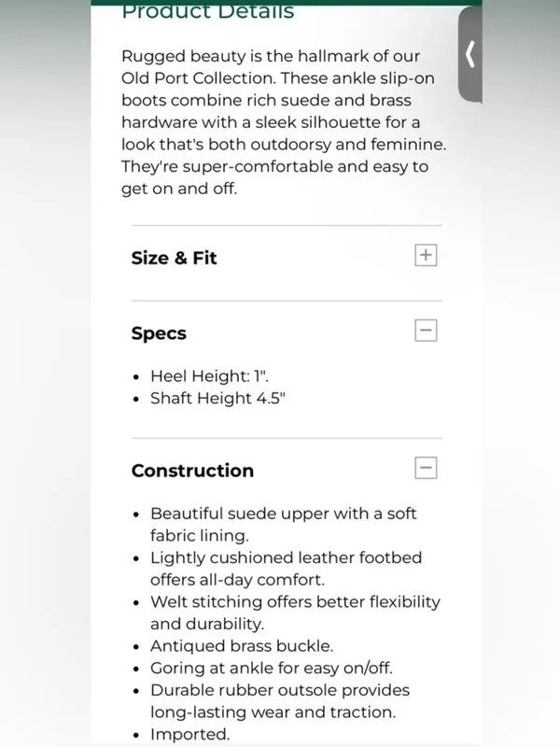Open the gray side panel chevron arrow

(x=470, y=54)
